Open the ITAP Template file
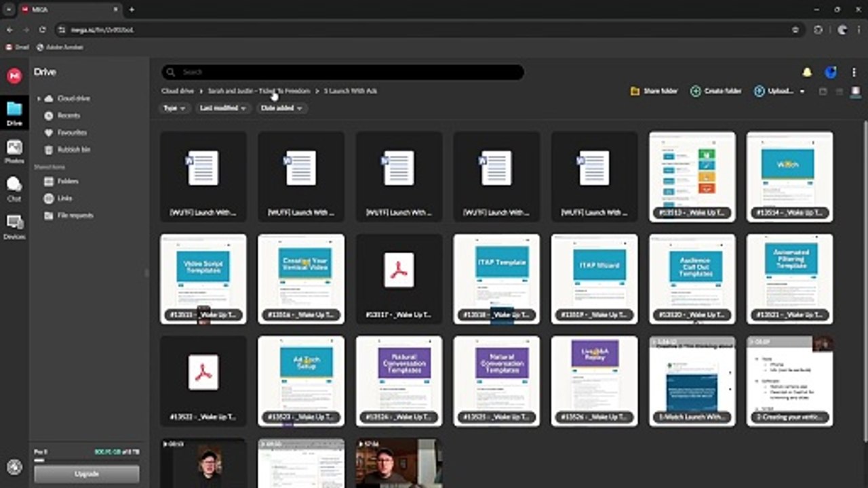 (x=496, y=279)
